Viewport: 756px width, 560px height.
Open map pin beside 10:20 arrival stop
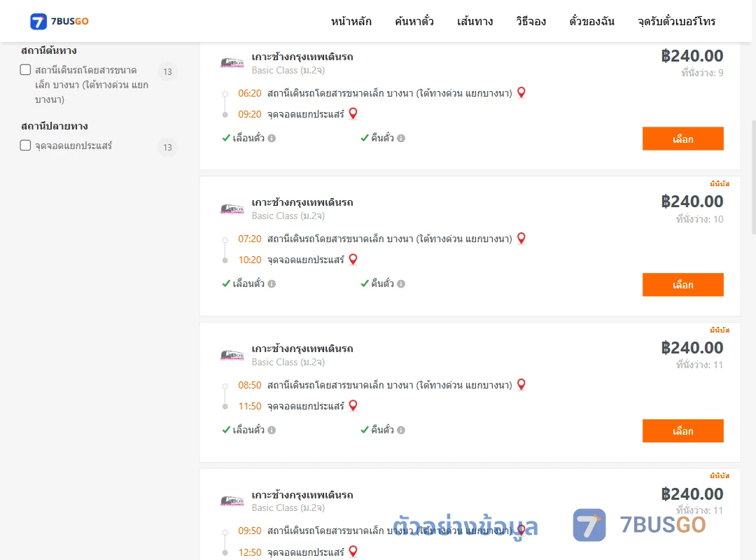(353, 260)
